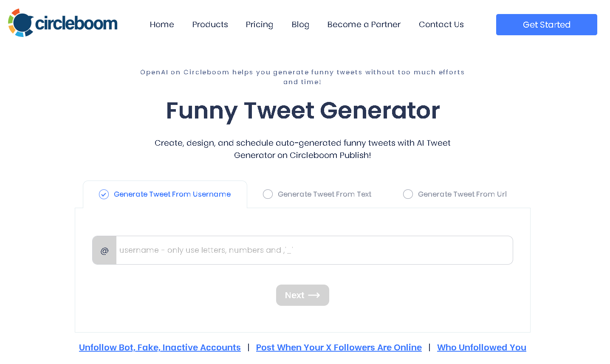The width and height of the screenshot is (610, 364).
Task: Open the Unfollow Bot, Fake, Inactive Accounts link
Action: click(x=160, y=347)
